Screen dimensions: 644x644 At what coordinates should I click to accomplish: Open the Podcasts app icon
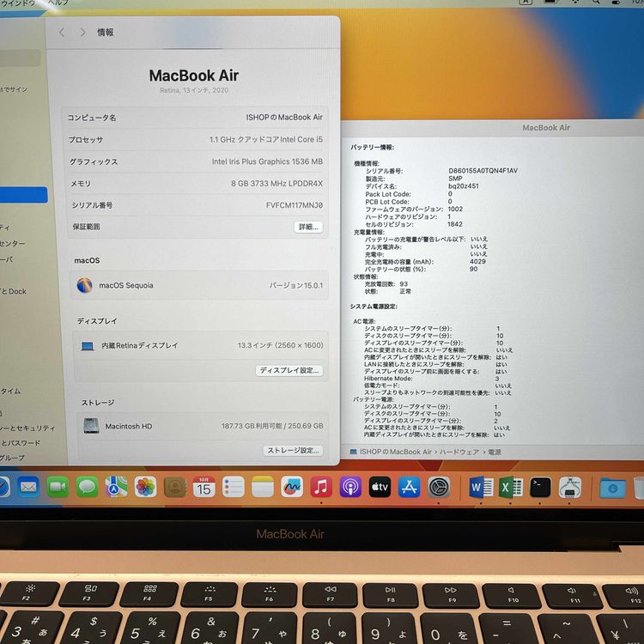point(350,487)
